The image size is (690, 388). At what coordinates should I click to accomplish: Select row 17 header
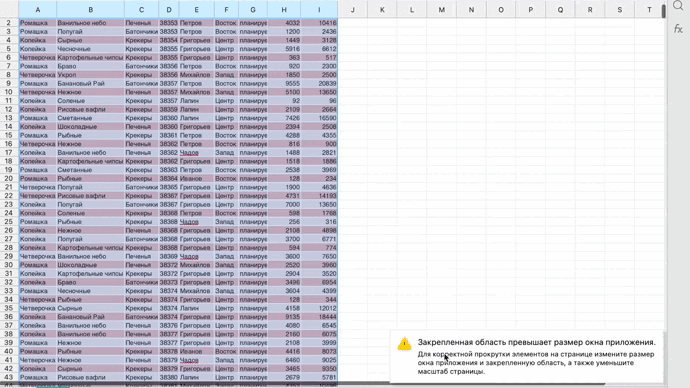pyautogui.click(x=9, y=153)
